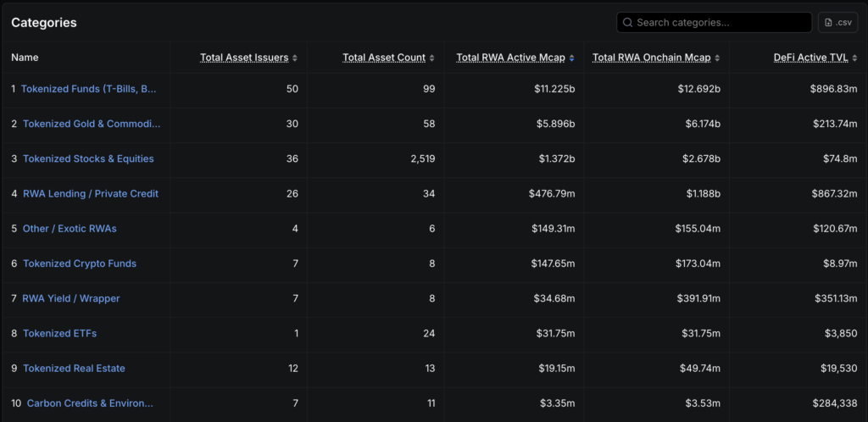
Task: Click the search magnifier icon
Action: (x=627, y=23)
